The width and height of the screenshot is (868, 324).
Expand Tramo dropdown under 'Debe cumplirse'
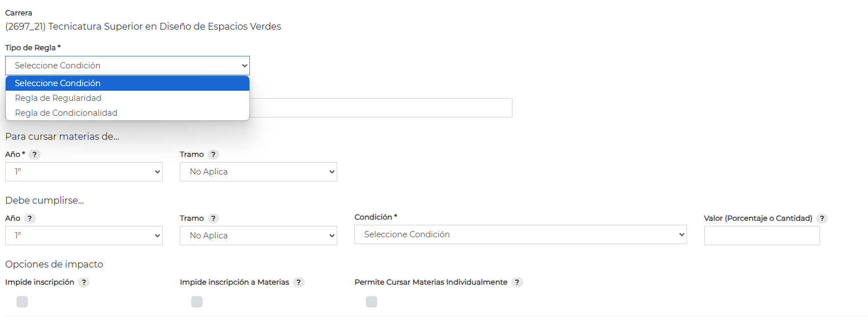[258, 236]
